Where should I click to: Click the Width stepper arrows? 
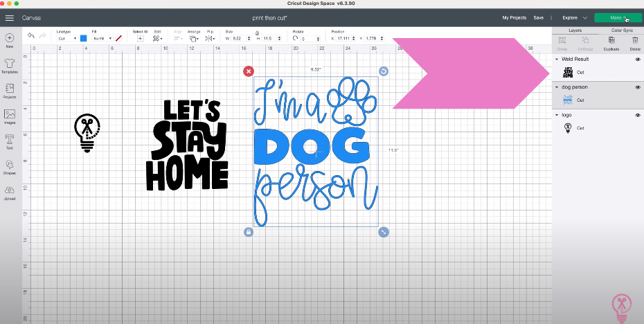pos(249,38)
